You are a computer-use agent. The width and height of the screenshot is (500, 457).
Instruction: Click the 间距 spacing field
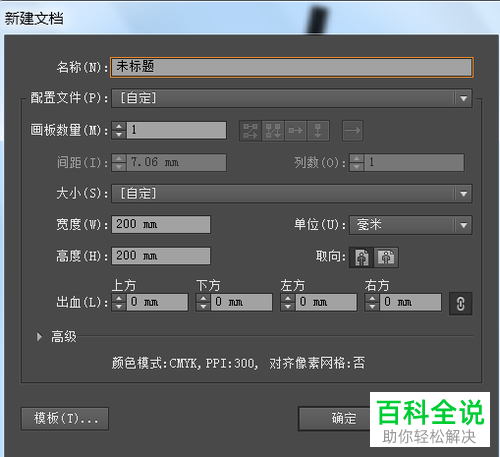coord(176,162)
